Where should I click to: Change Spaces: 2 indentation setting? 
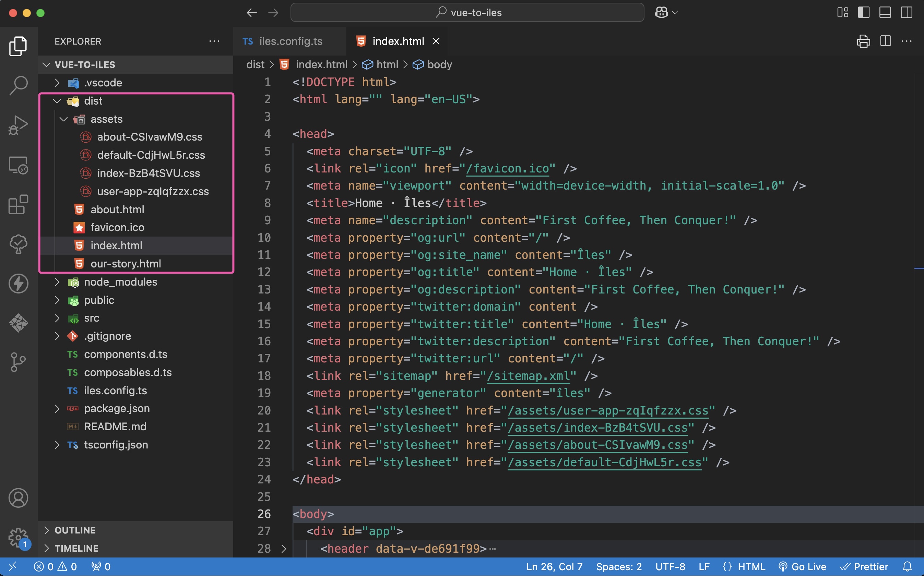tap(619, 567)
